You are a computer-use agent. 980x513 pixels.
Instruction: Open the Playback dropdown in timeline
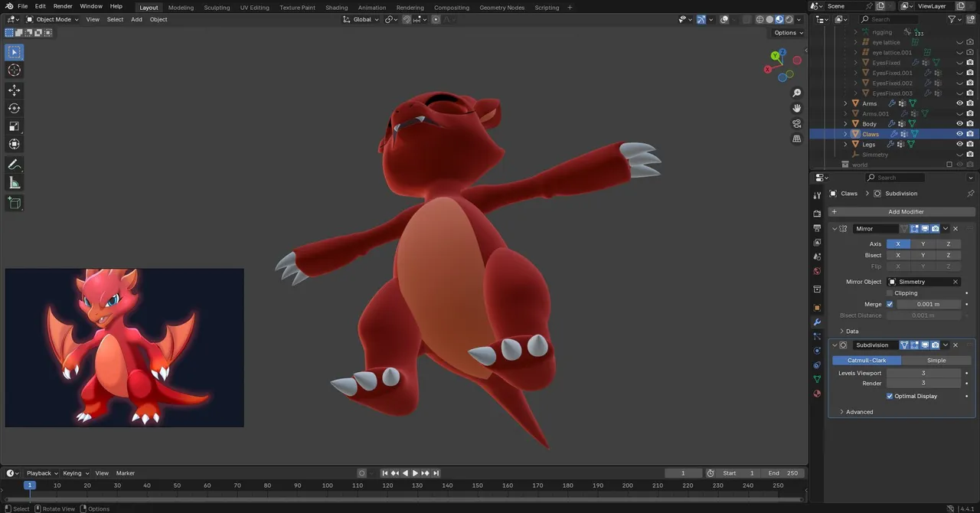[41, 473]
